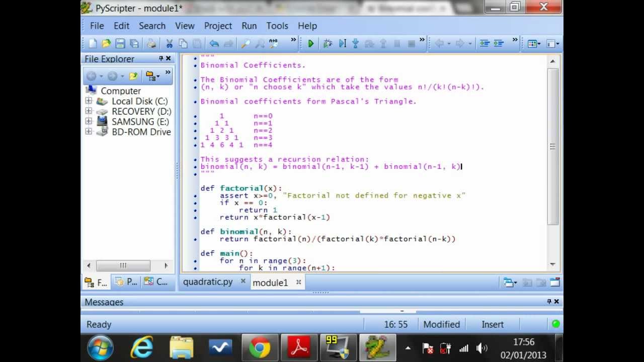Viewport: 644px width, 362px height.
Task: Click the Dedent (decrease indent) icon
Action: tap(485, 44)
